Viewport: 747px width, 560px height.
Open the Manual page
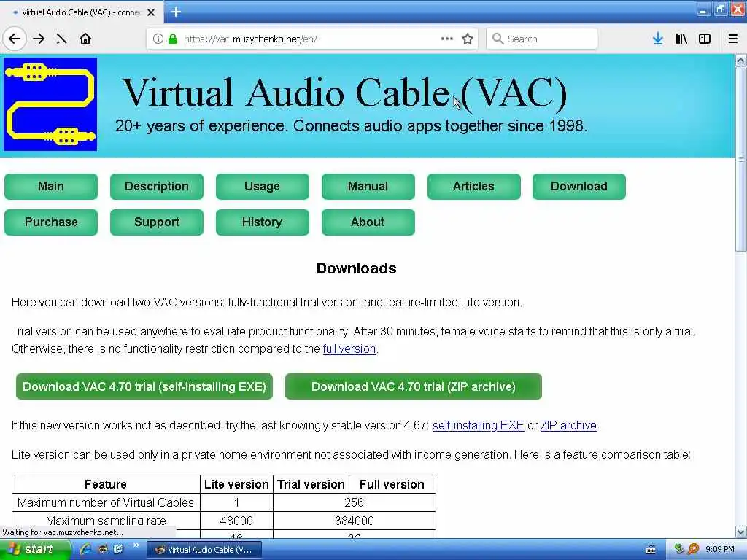pyautogui.click(x=368, y=186)
